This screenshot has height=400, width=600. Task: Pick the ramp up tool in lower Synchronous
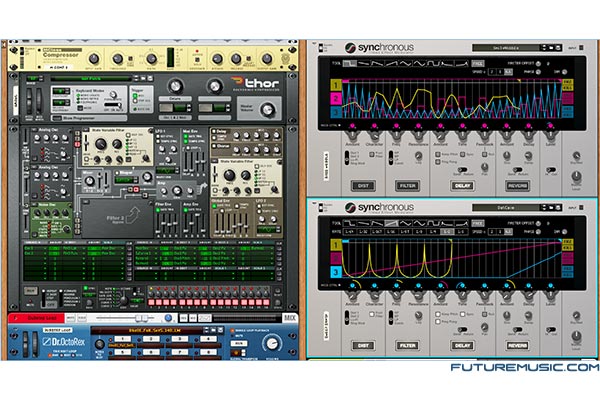(391, 223)
